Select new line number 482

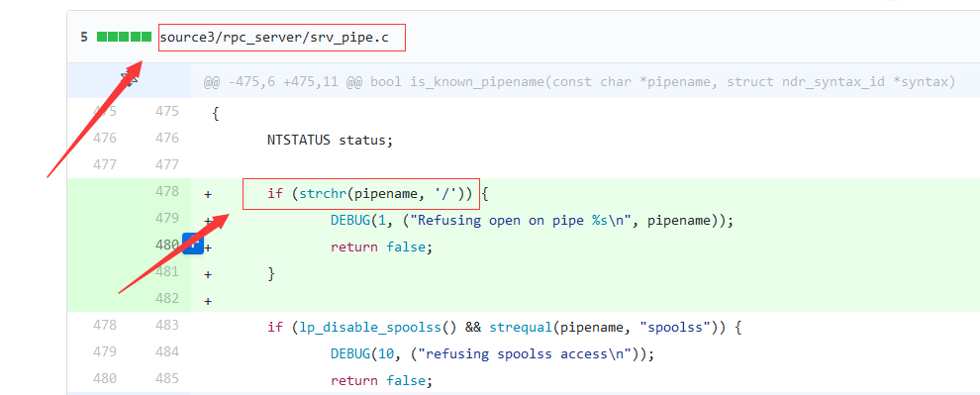(167, 299)
